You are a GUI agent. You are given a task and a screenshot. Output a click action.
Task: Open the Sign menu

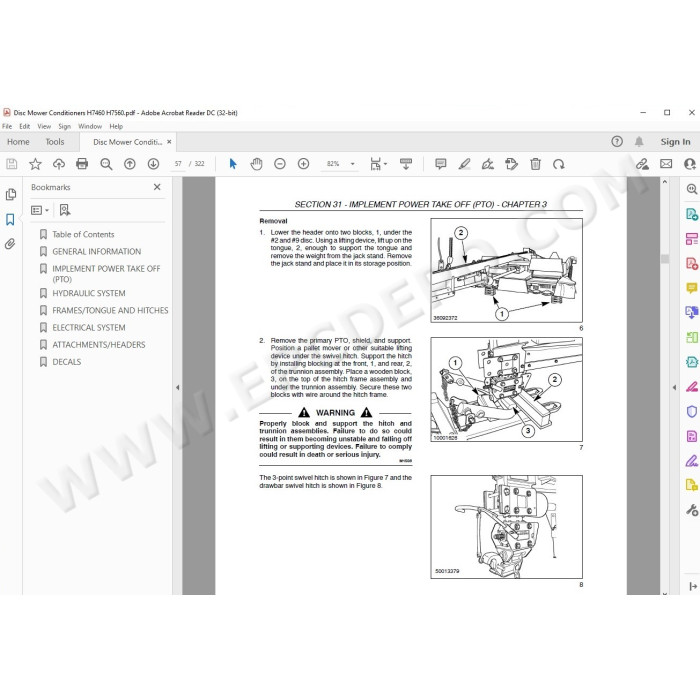[x=64, y=126]
